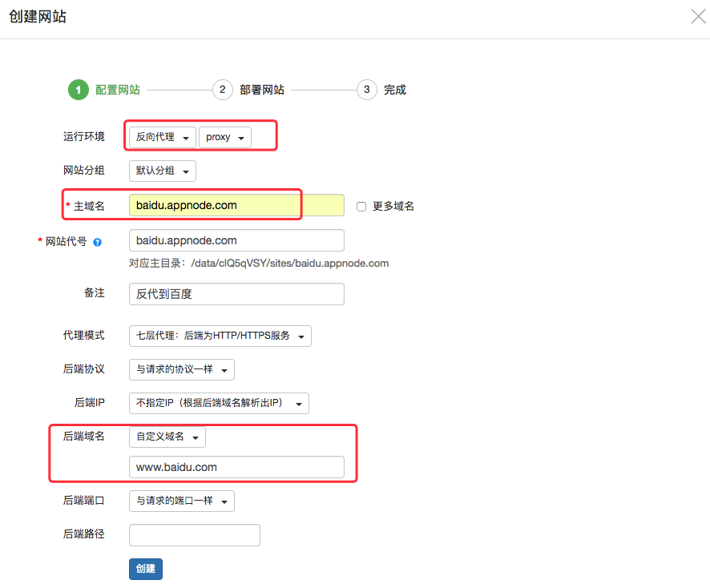
Task: Click step 1 circle 配置网站
Action: click(x=78, y=90)
